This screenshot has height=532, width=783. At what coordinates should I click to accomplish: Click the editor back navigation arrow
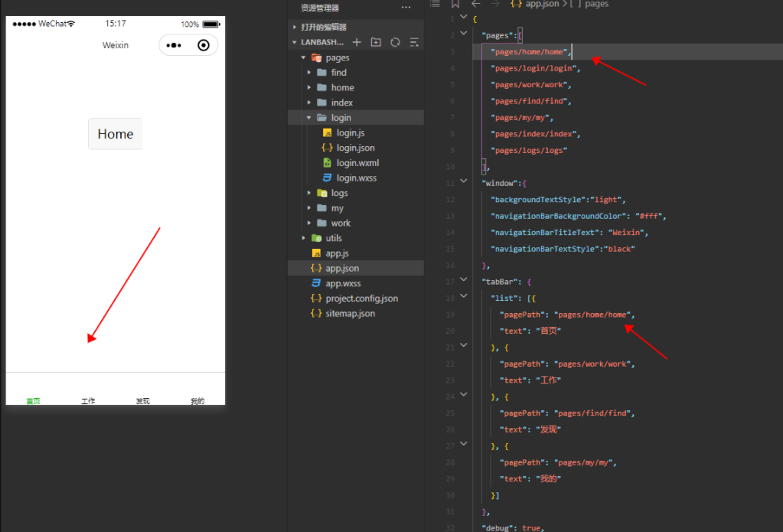(476, 4)
